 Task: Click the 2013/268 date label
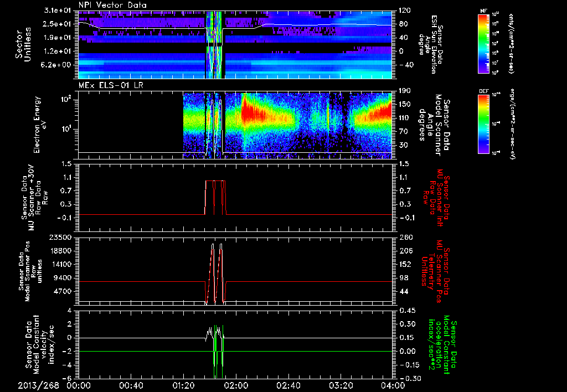38,385
